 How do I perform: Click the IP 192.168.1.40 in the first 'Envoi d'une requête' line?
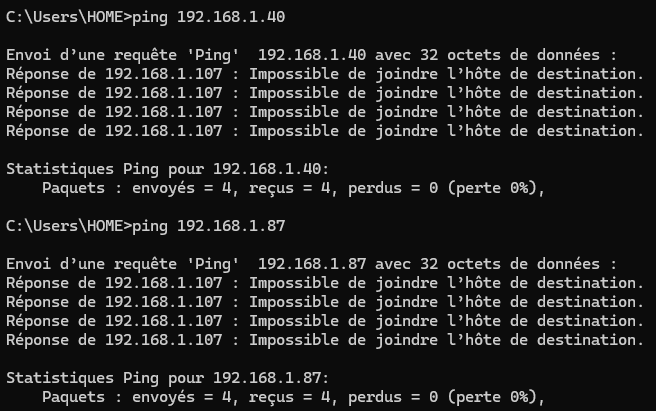[x=312, y=55]
